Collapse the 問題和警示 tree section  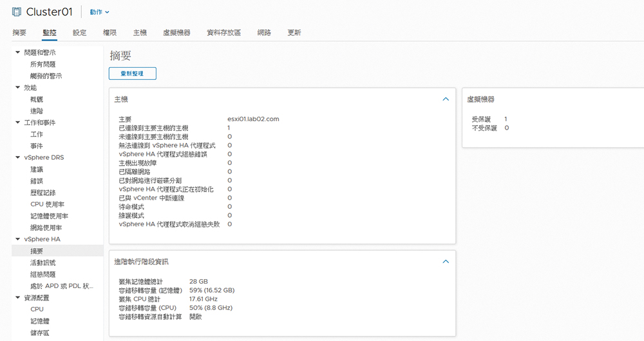tap(17, 52)
